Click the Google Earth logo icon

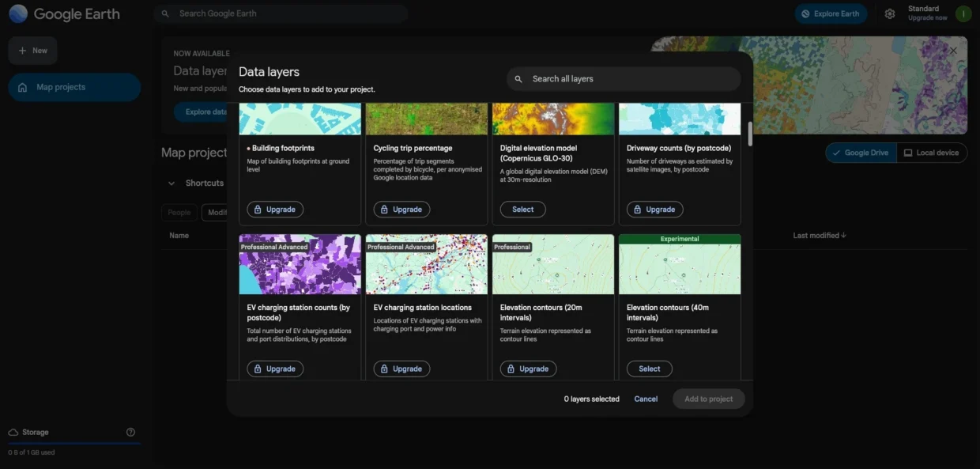tap(17, 13)
